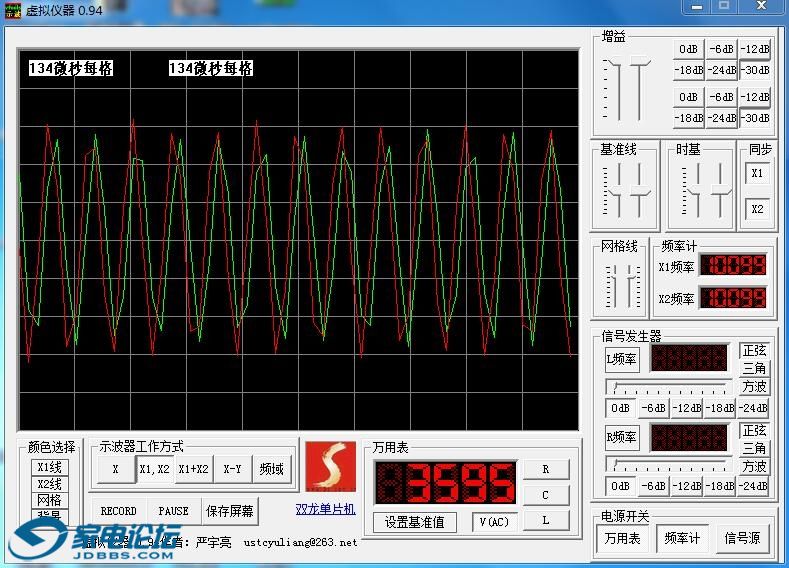Set lower-row gain to -18dB

click(688, 118)
